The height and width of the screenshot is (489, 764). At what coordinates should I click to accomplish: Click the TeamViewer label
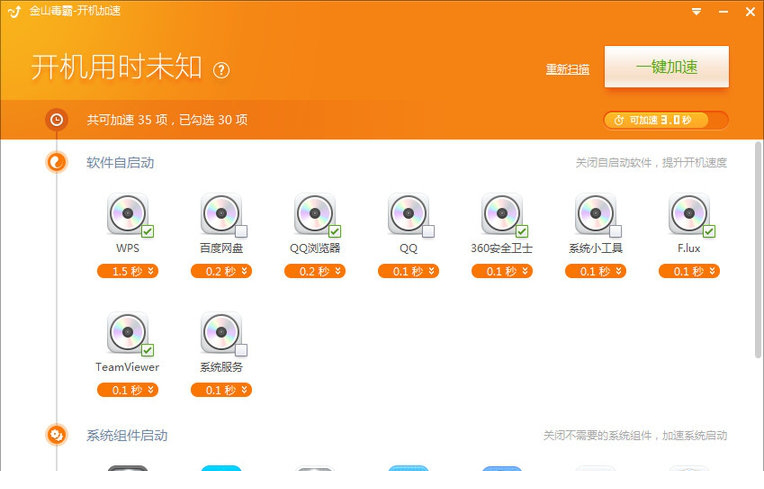pos(127,367)
